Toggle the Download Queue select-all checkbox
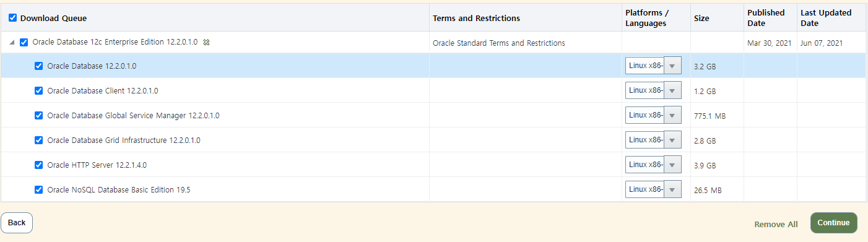The width and height of the screenshot is (868, 242). coord(12,18)
